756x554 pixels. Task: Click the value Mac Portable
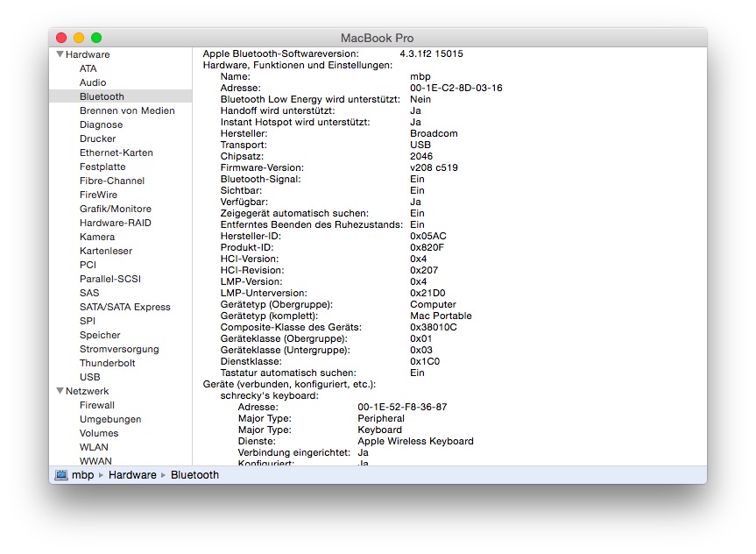(441, 316)
